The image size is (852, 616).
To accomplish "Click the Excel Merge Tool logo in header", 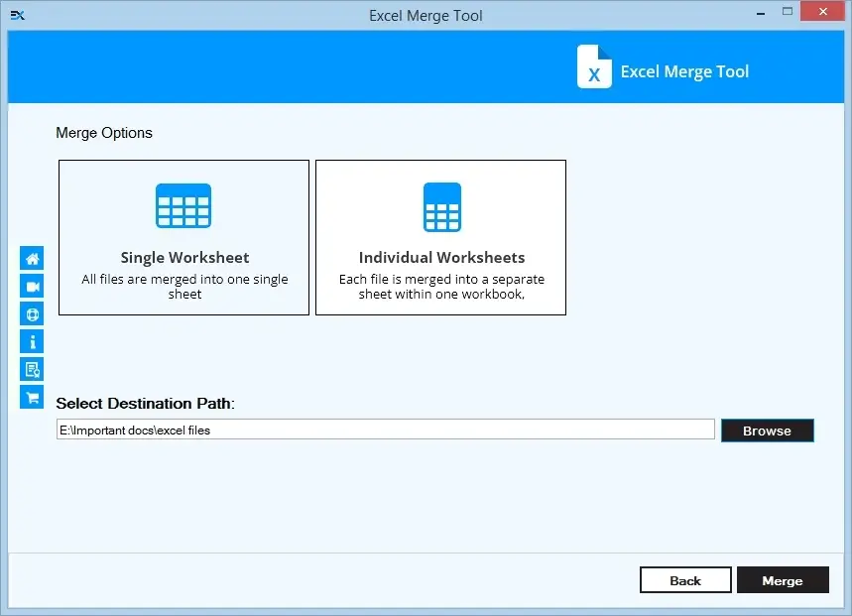I will coord(594,67).
